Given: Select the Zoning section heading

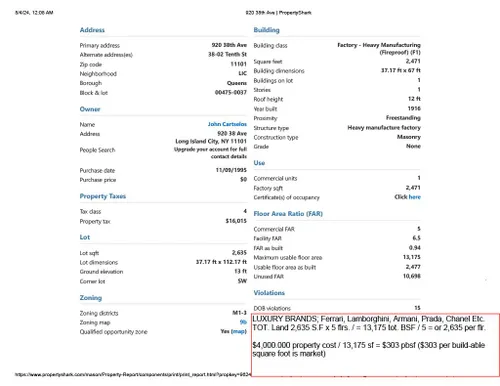Looking at the screenshot, I should pyautogui.click(x=91, y=298).
